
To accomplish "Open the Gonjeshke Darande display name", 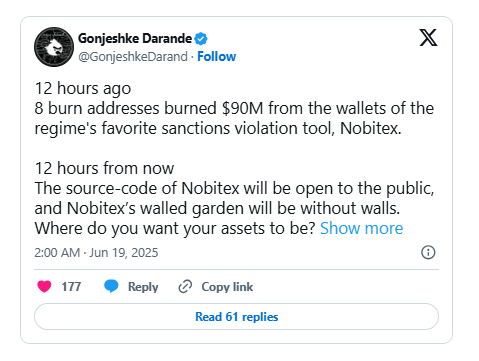I will (135, 39).
